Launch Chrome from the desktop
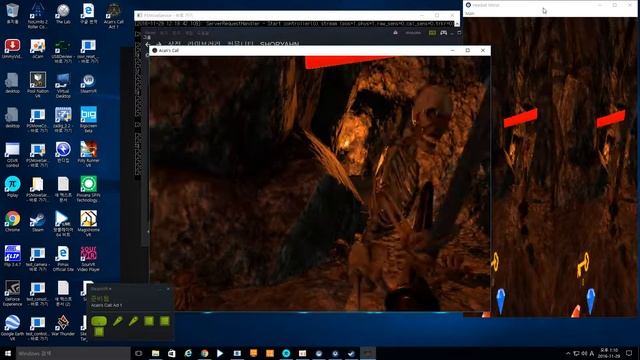The width and height of the screenshot is (640, 360). tap(12, 222)
